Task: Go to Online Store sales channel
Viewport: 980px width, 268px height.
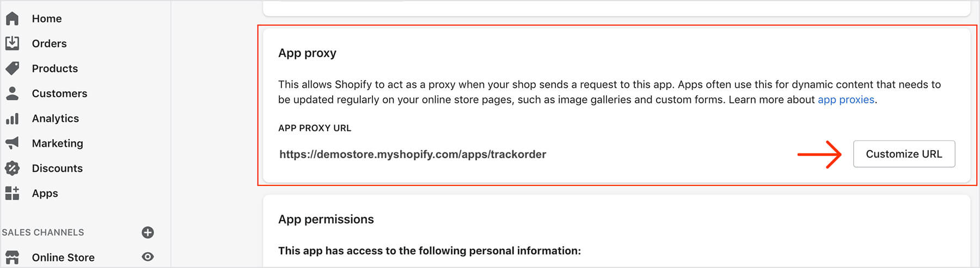Action: pos(63,258)
